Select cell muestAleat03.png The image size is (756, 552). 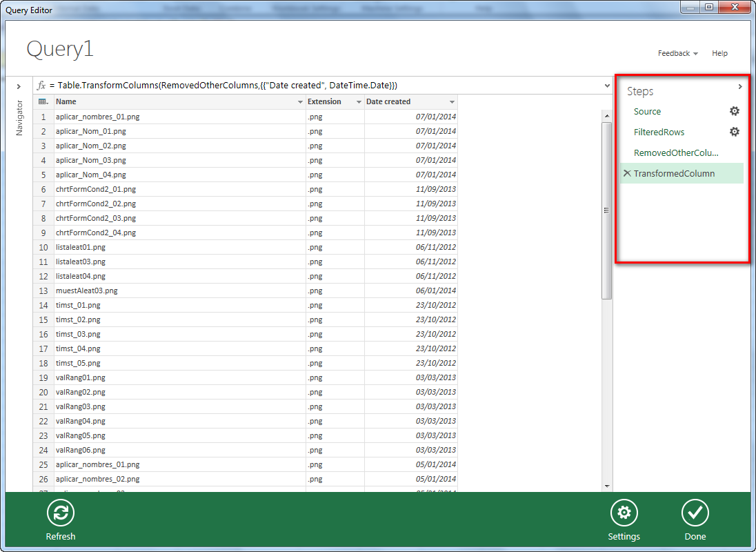pyautogui.click(x=180, y=290)
